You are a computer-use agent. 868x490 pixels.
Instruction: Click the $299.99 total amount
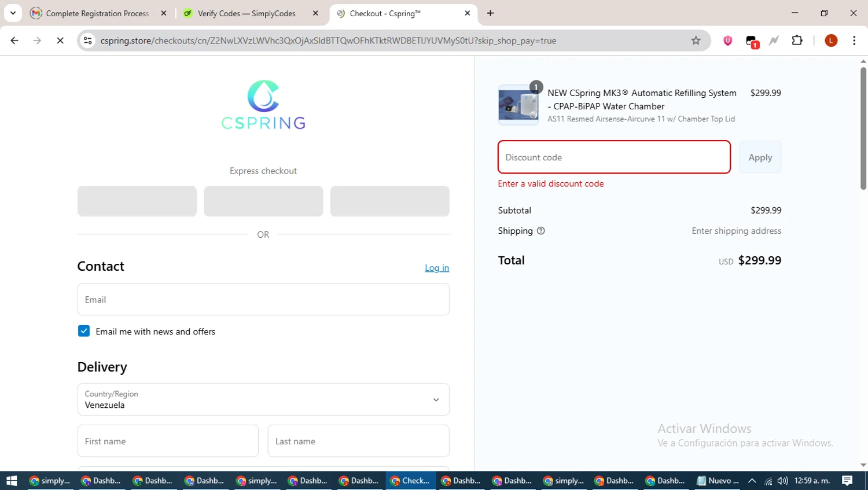pyautogui.click(x=760, y=260)
